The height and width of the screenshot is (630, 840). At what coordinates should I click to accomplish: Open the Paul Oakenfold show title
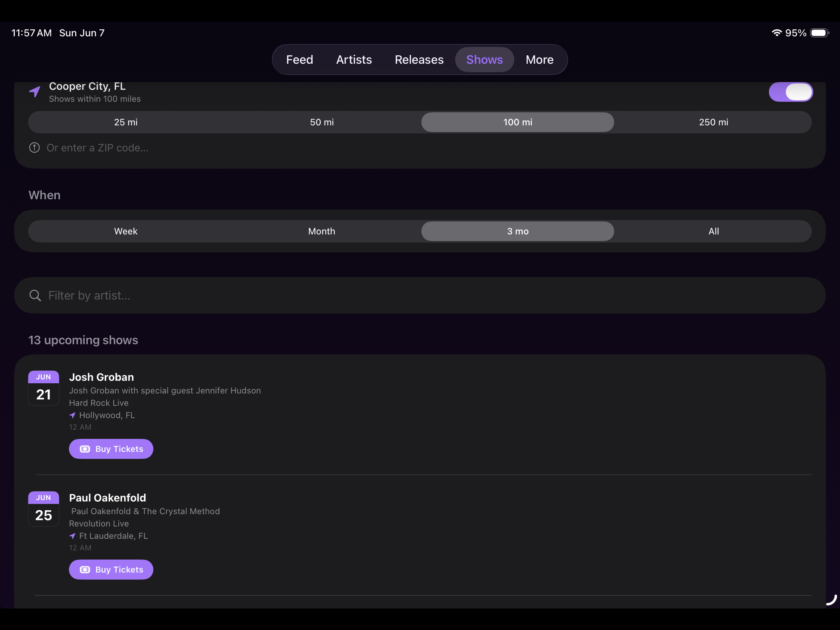[x=108, y=497]
